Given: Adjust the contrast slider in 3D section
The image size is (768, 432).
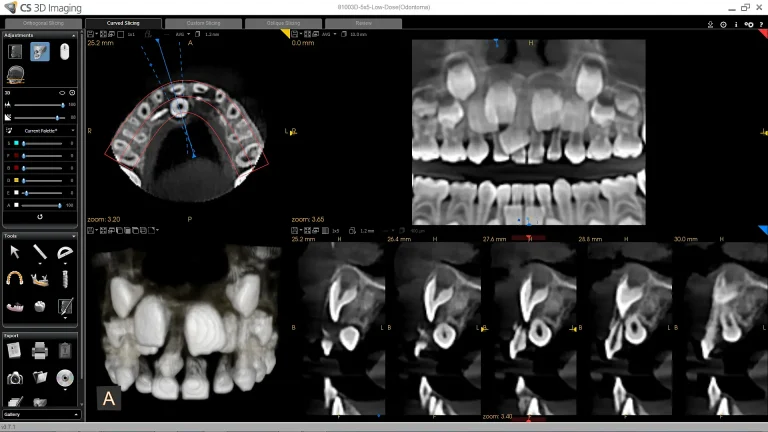Looking at the screenshot, I should [x=39, y=118].
